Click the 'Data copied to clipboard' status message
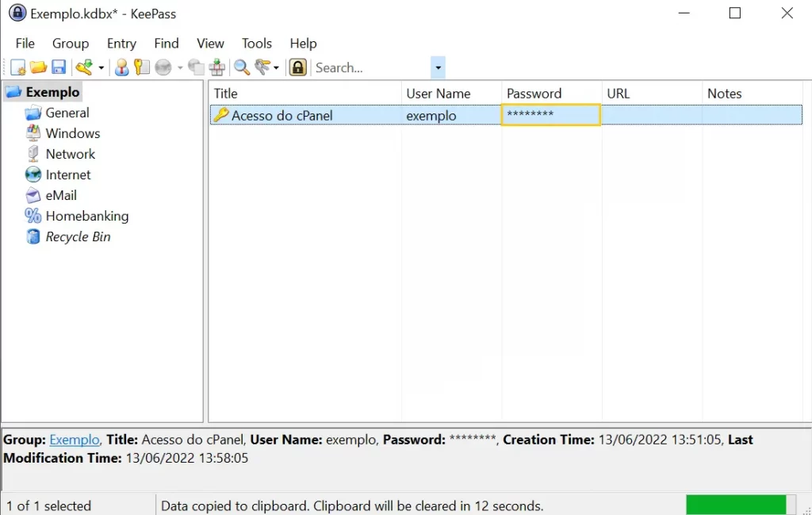Image resolution: width=812 pixels, height=515 pixels. [x=352, y=506]
